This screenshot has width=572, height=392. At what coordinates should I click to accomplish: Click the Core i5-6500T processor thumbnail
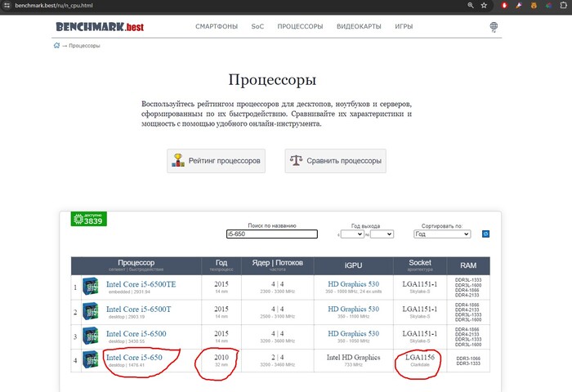point(90,311)
